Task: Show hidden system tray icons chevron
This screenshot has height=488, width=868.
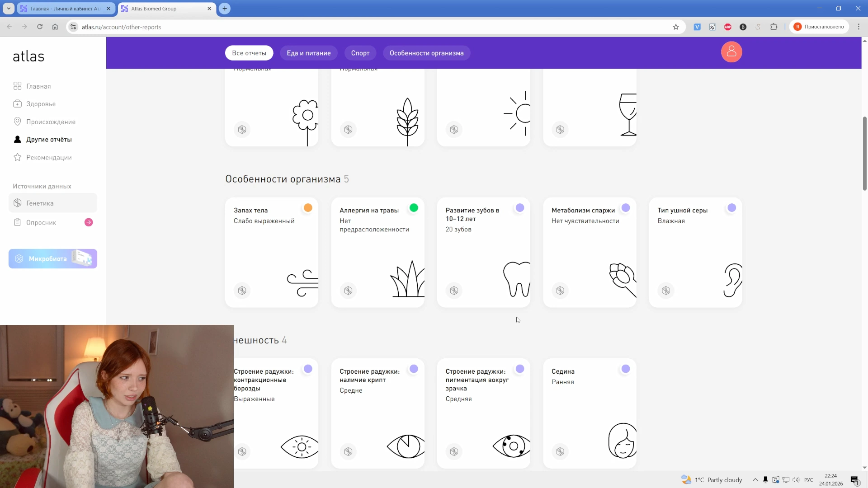Action: (755, 480)
